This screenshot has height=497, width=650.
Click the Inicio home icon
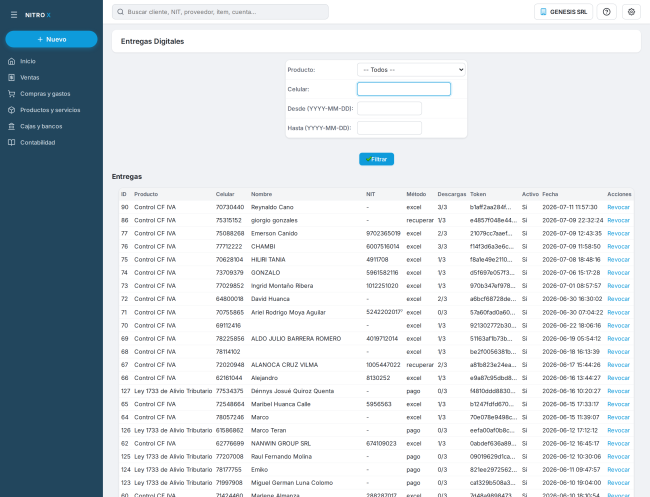pos(12,61)
